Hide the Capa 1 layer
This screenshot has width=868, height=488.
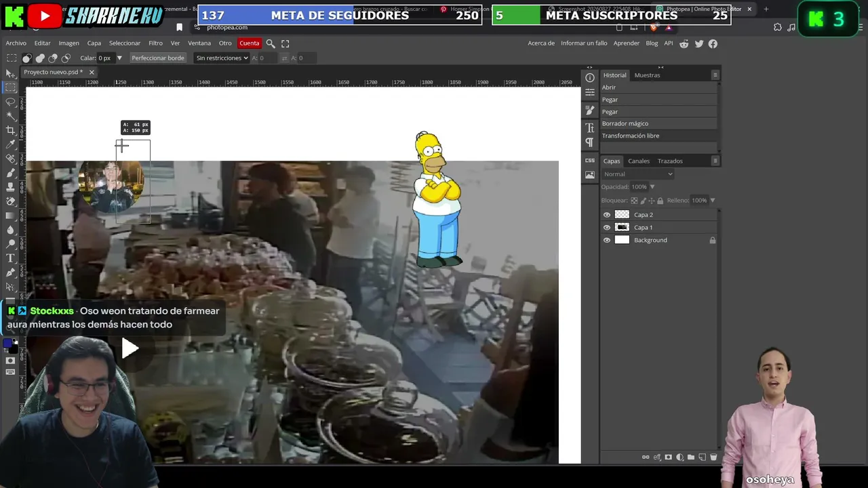(x=607, y=228)
